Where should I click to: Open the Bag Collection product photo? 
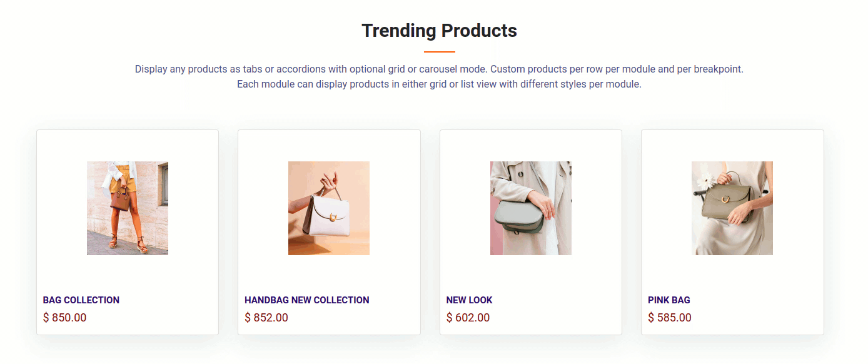(x=128, y=208)
